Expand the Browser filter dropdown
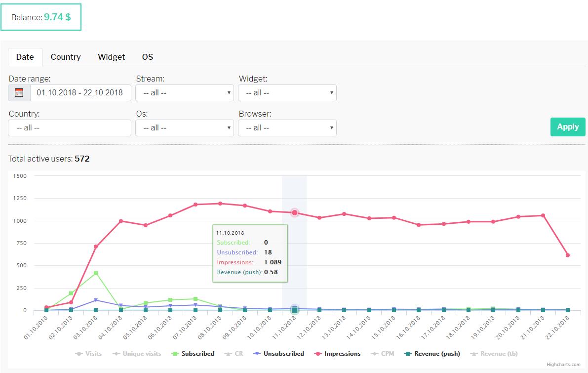 (287, 128)
